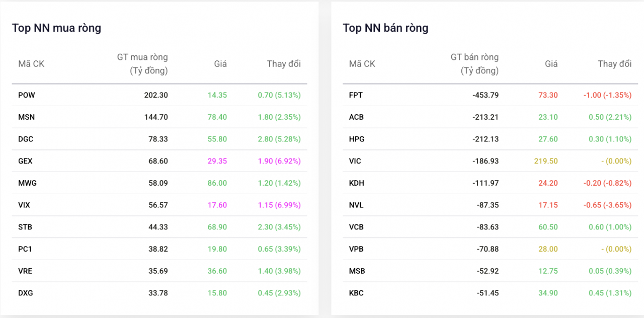Click GEX price 29.35
Viewport: 644px width, 318px height.
(217, 162)
